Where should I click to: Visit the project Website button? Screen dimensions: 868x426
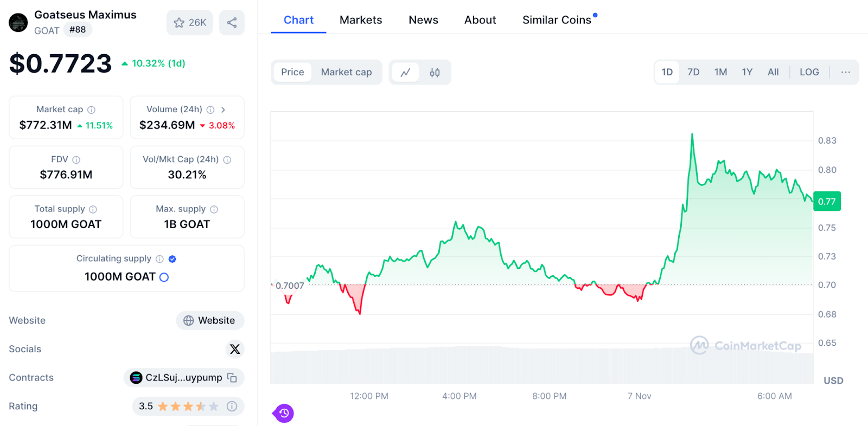(210, 320)
